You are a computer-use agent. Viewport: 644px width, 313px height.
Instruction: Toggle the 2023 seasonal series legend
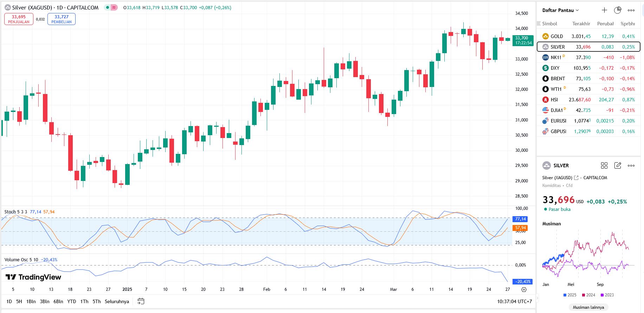point(607,295)
